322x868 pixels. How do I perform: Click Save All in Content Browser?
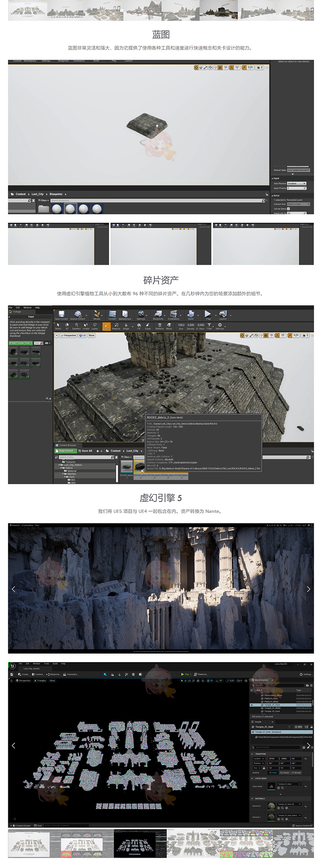tap(85, 451)
